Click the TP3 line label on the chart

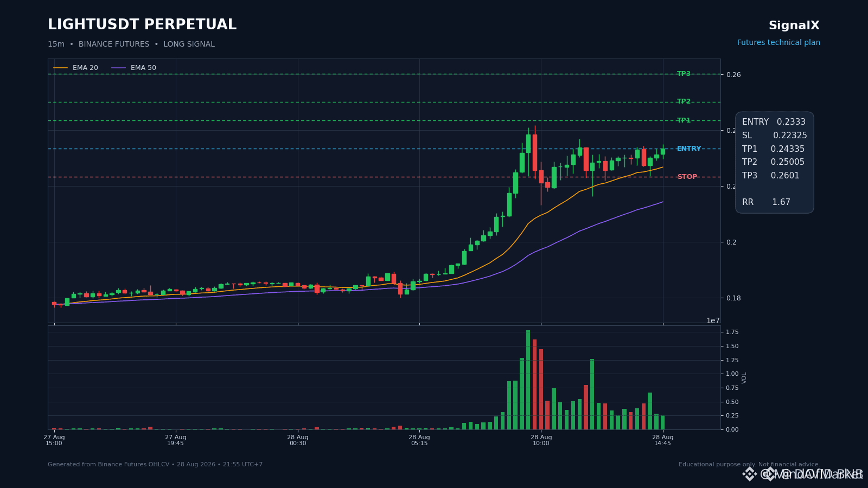(684, 74)
